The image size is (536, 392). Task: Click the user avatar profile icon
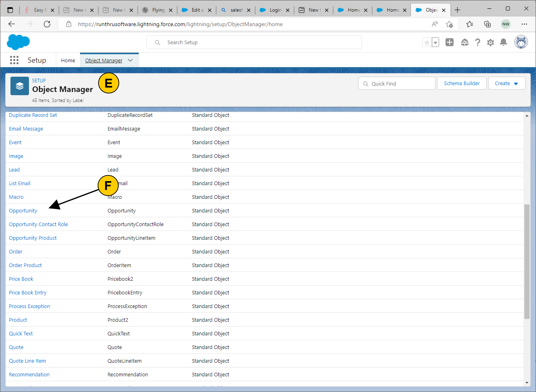click(521, 42)
